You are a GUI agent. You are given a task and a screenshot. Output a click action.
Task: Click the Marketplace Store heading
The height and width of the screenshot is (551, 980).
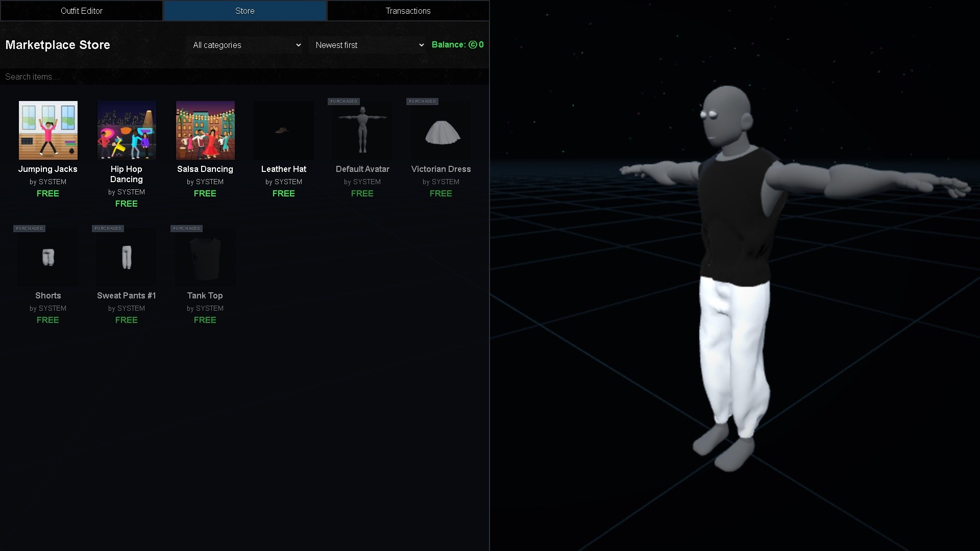click(58, 45)
